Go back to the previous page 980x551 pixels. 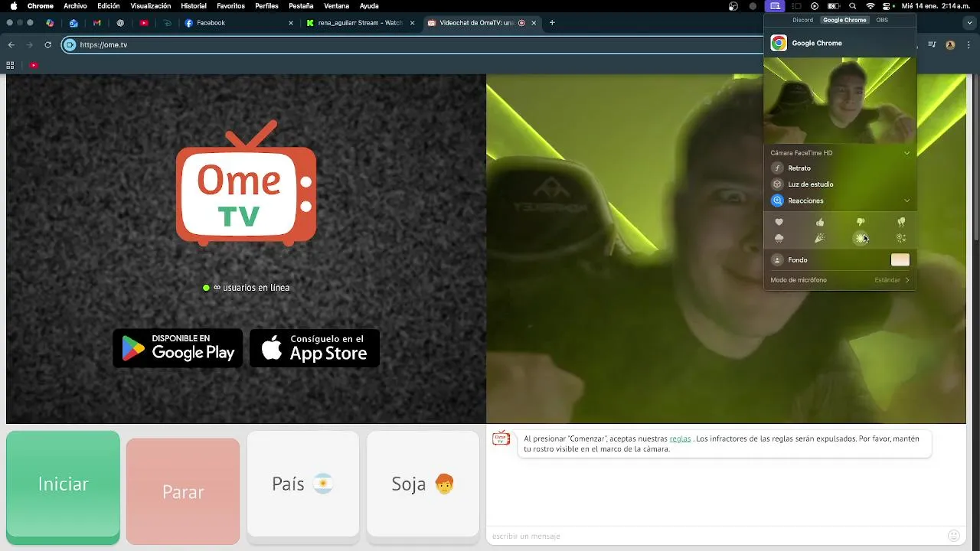(x=11, y=45)
